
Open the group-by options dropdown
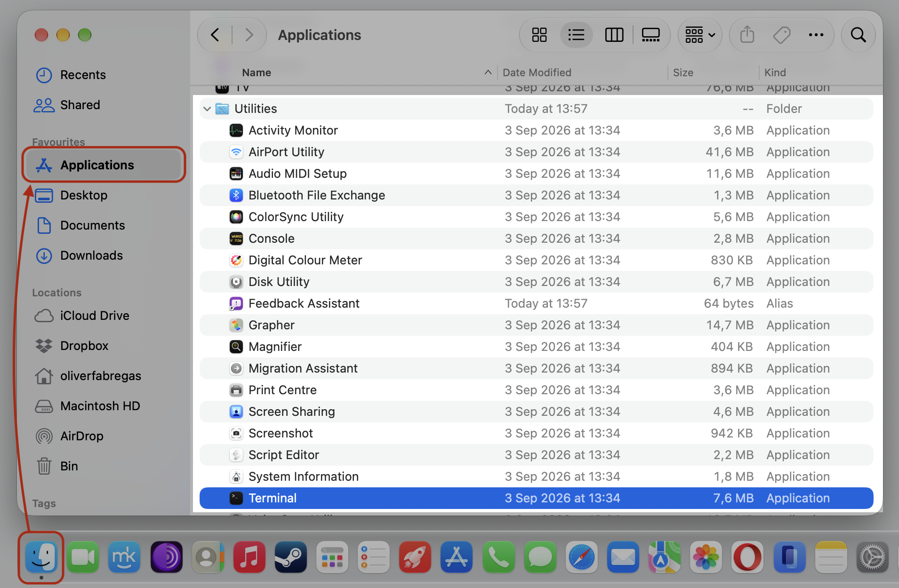[x=700, y=35]
